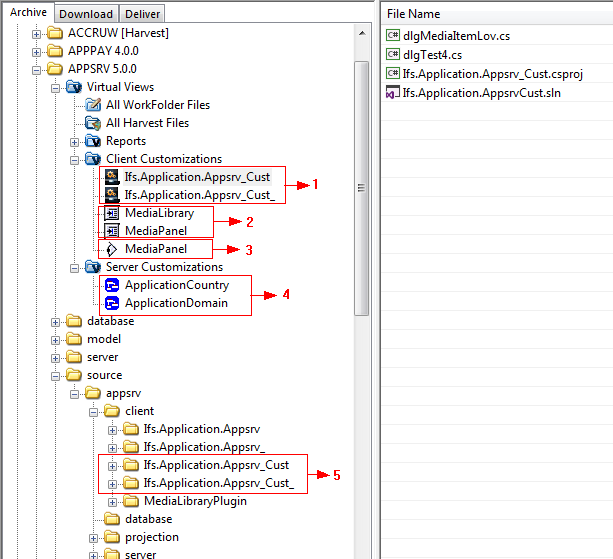613x559 pixels.
Task: Click the ApplicationCountry server customization icon
Action: click(112, 285)
